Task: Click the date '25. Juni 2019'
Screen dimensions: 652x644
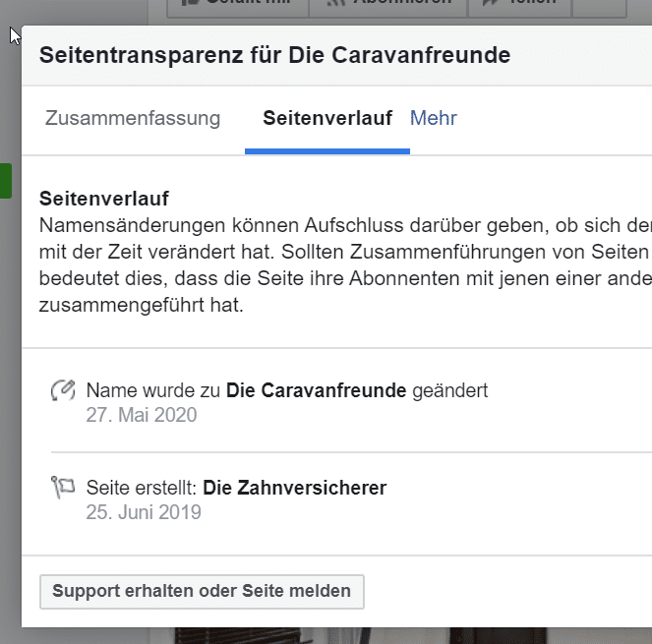Action: (x=144, y=512)
